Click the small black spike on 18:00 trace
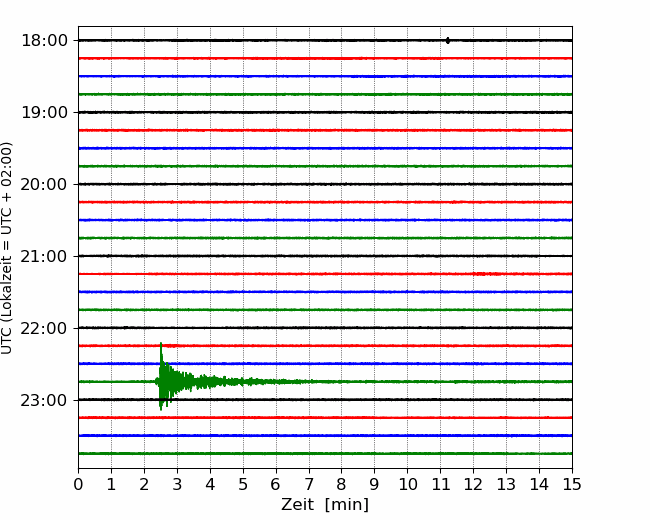 pyautogui.click(x=448, y=40)
